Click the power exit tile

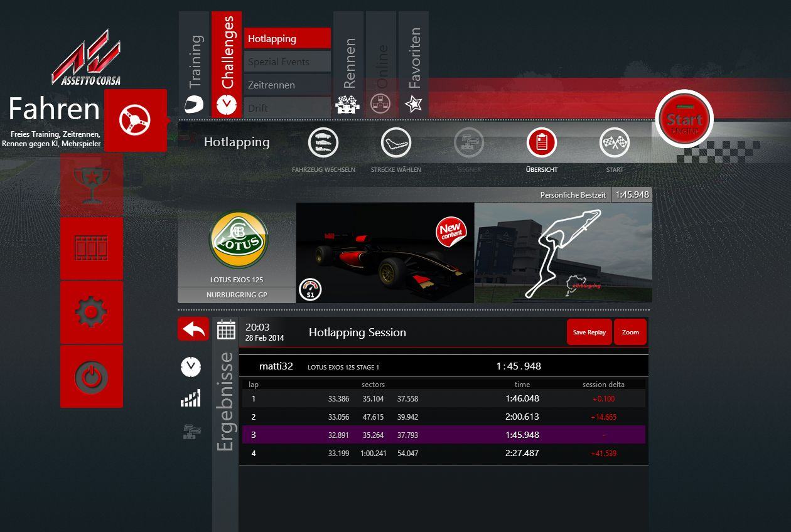tap(92, 376)
